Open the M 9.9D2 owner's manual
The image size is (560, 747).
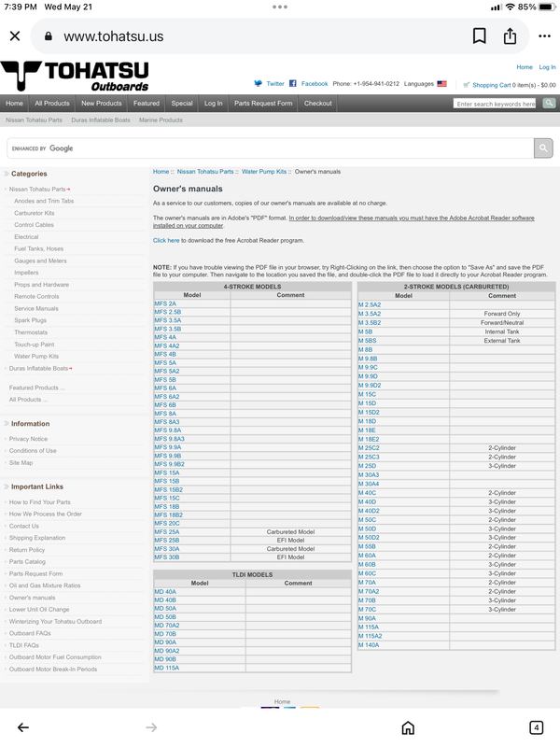pos(370,386)
